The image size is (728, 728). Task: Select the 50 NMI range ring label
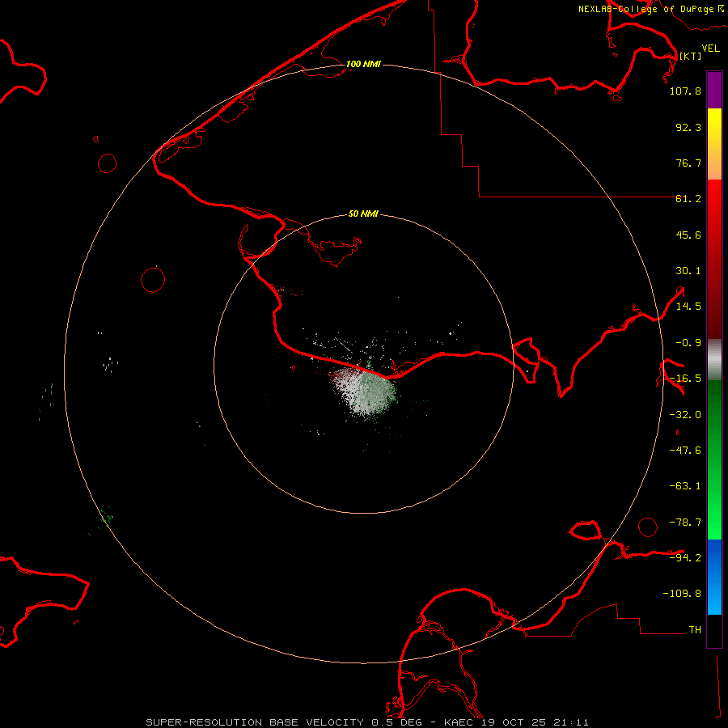coord(363,214)
